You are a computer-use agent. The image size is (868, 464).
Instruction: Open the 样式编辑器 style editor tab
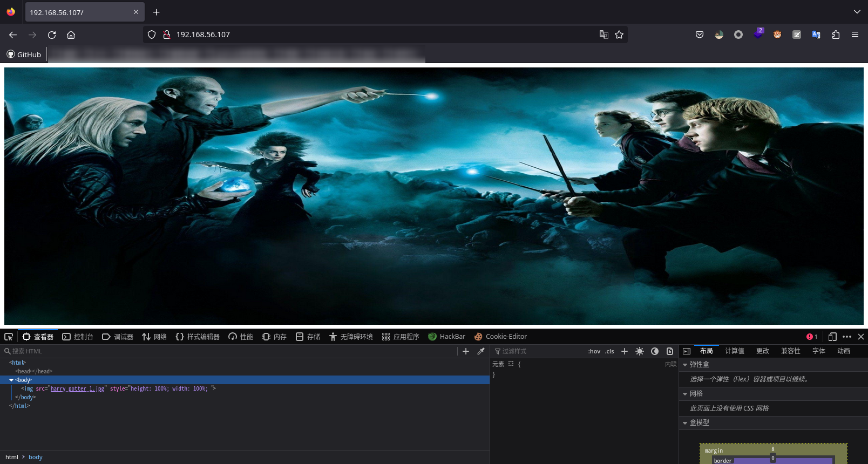point(198,337)
